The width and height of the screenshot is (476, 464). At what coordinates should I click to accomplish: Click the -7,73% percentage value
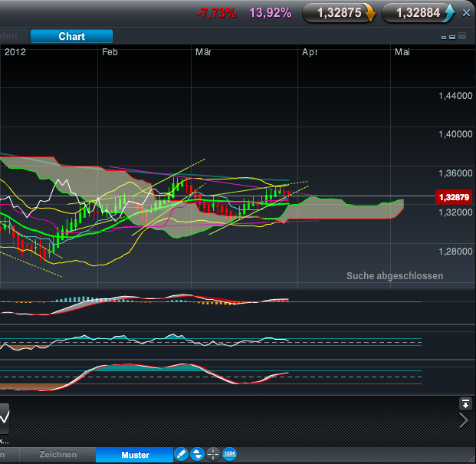tap(216, 13)
